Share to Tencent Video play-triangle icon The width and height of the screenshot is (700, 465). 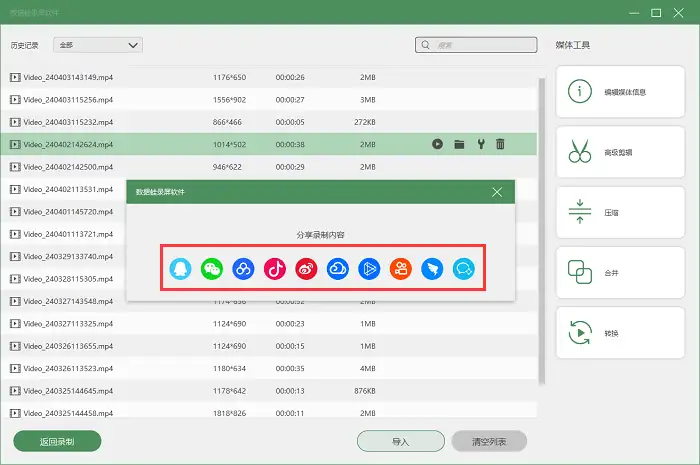pos(369,269)
